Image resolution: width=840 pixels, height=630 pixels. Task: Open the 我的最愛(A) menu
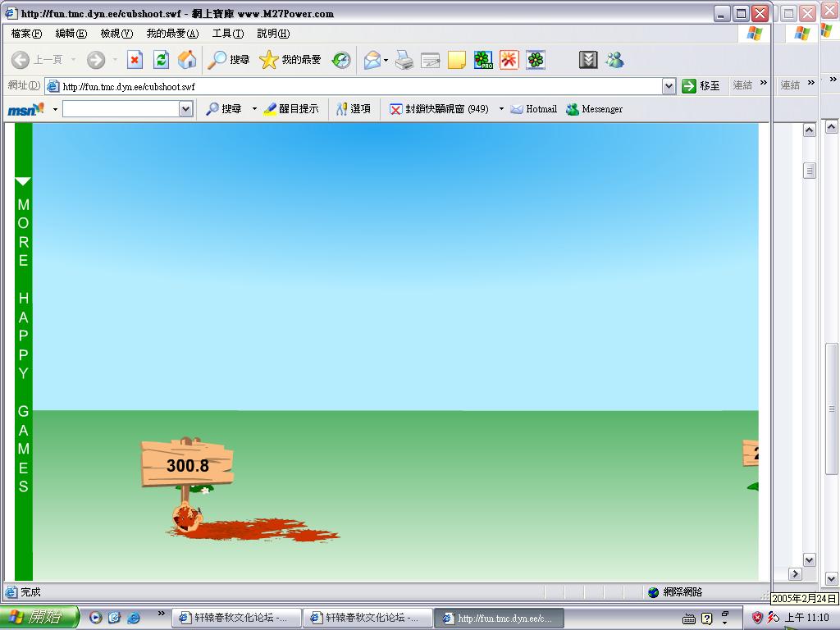[172, 33]
